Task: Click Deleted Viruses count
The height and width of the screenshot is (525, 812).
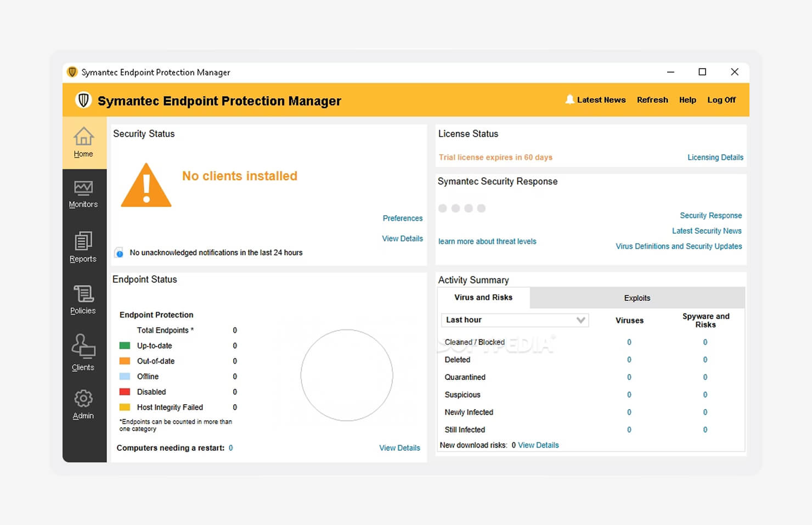Action: 629,360
